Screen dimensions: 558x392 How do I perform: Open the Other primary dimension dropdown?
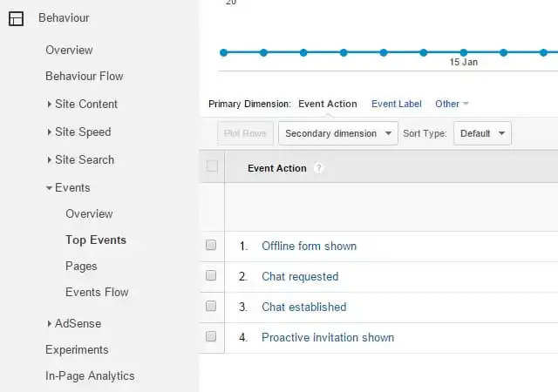click(452, 104)
